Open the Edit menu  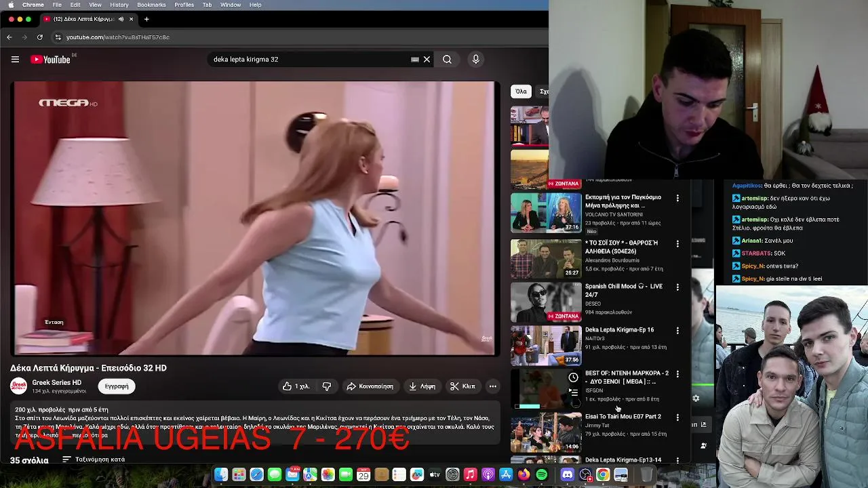(75, 5)
